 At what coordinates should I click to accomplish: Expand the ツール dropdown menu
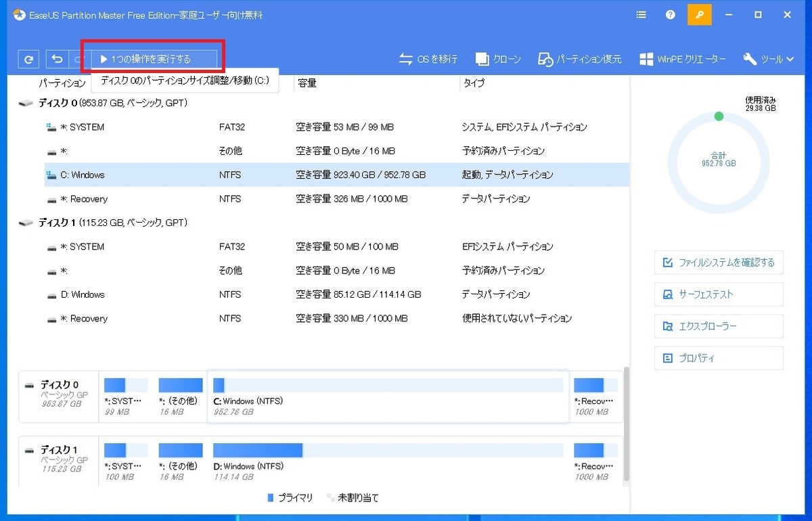click(768, 60)
